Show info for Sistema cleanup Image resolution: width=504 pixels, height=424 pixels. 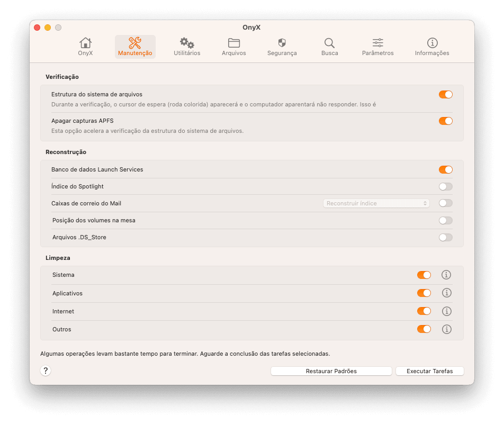pyautogui.click(x=446, y=275)
